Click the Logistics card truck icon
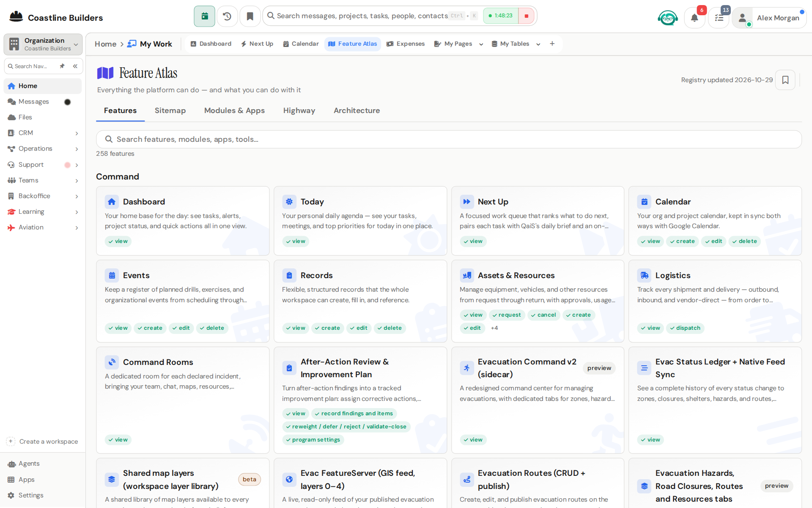The height and width of the screenshot is (508, 812). coord(644,276)
